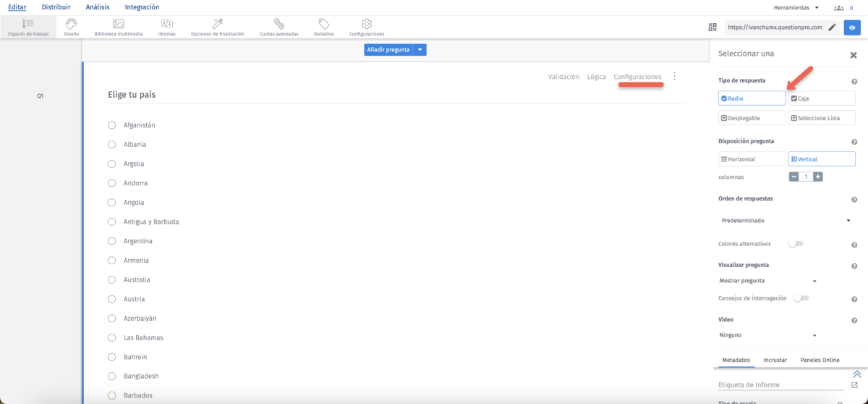Viewport: 868px width, 404px height.
Task: Open help for Disposición pregunta
Action: [x=854, y=143]
